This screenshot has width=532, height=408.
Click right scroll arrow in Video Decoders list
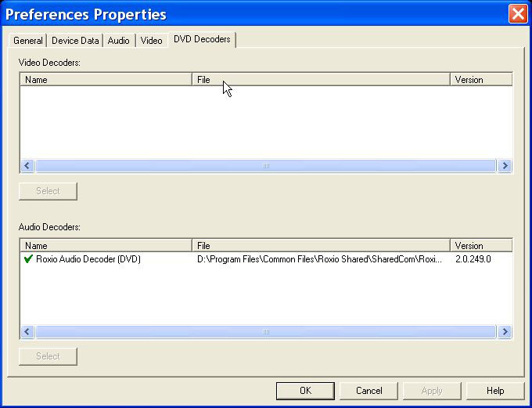pos(505,166)
